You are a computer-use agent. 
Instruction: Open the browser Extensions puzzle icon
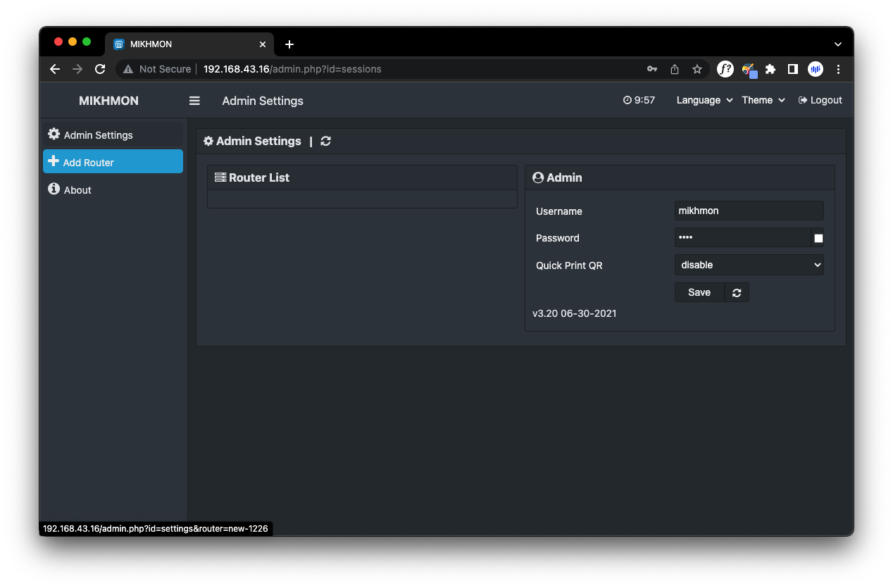pyautogui.click(x=770, y=69)
